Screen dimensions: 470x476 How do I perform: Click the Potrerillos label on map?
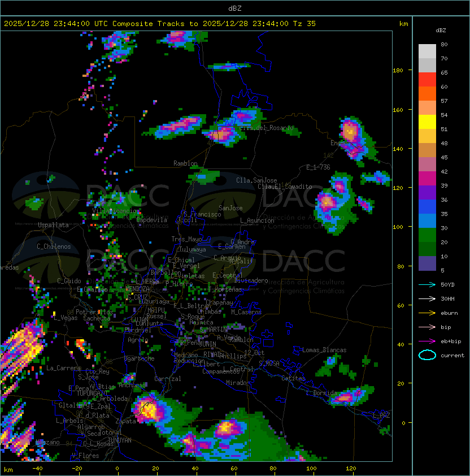point(94,312)
